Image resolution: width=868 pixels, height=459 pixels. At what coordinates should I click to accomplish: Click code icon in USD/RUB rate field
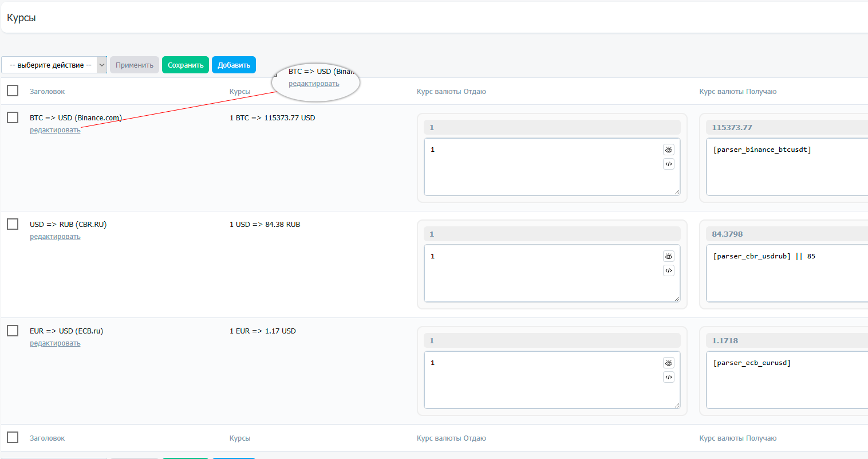coord(668,270)
